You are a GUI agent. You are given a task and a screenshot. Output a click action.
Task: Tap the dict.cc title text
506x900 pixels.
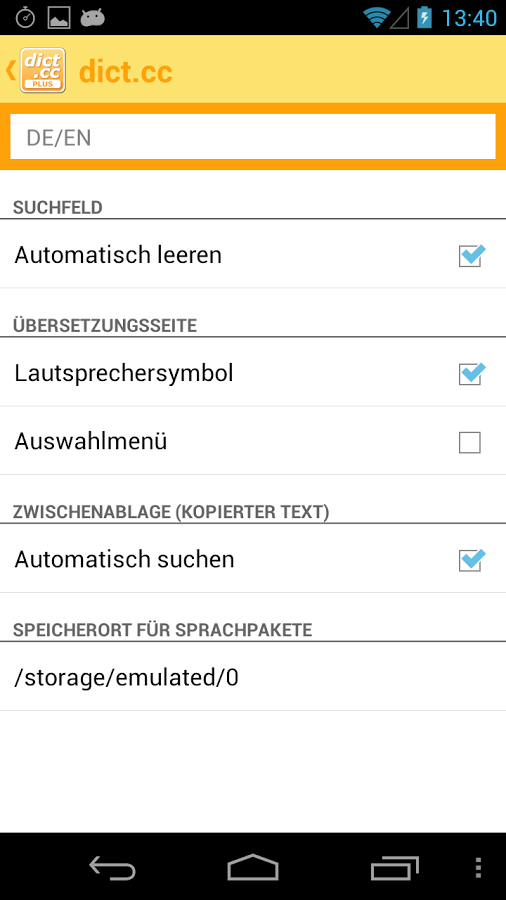[126, 71]
